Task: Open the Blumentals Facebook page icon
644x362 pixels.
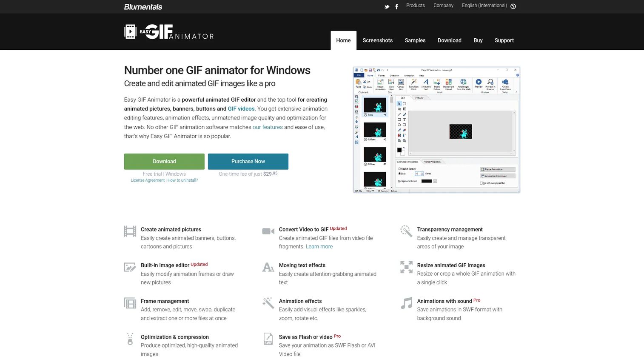Action: pyautogui.click(x=397, y=6)
